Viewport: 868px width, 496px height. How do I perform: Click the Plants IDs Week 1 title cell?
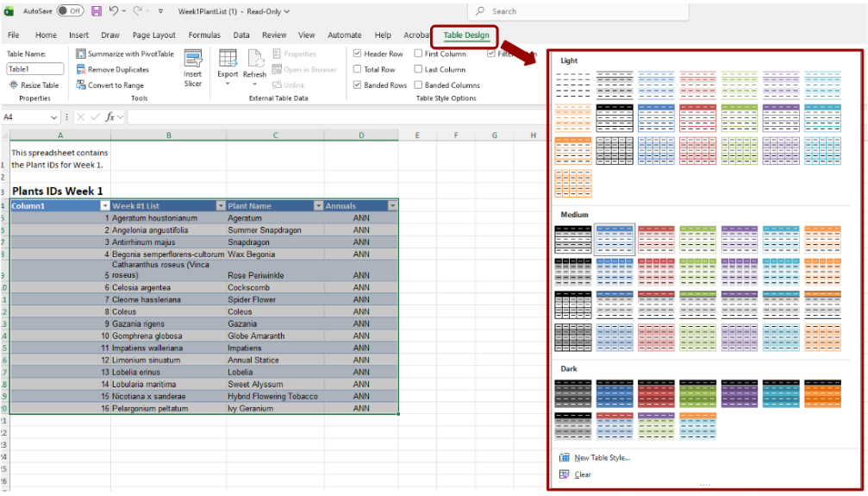click(x=59, y=191)
